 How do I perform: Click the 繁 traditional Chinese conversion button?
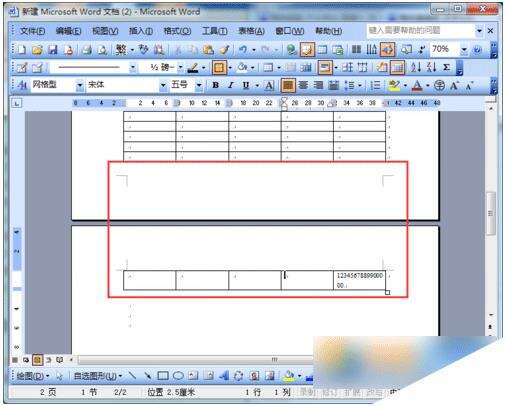[121, 50]
